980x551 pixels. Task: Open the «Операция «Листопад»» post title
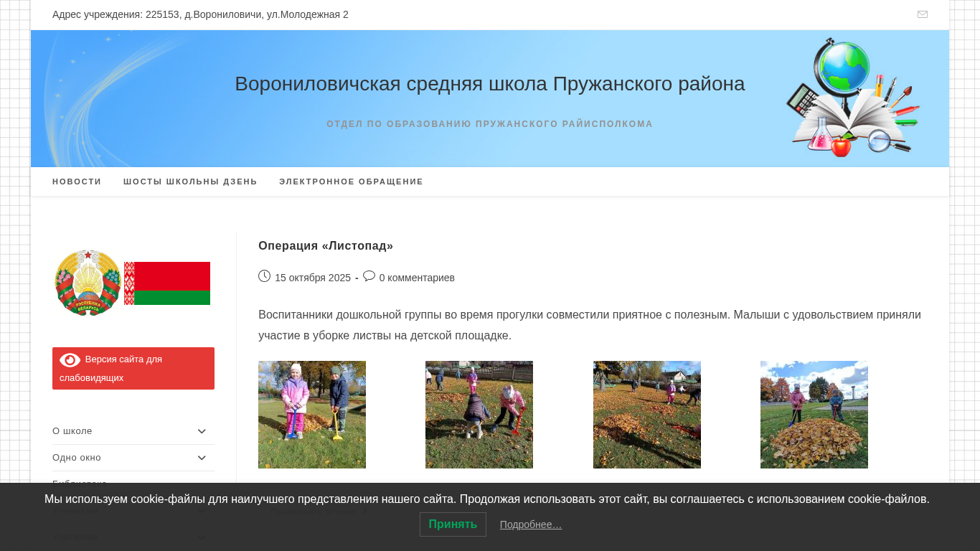(326, 246)
